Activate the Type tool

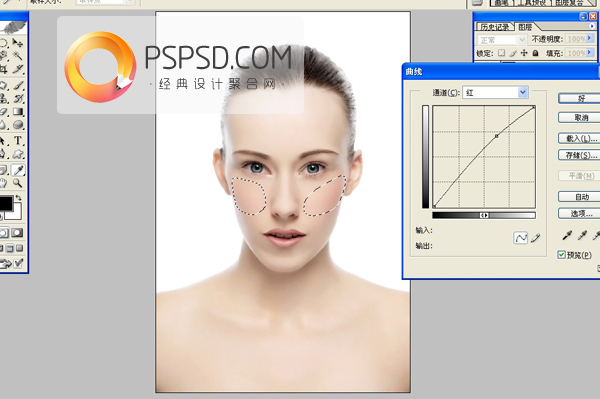coord(18,140)
